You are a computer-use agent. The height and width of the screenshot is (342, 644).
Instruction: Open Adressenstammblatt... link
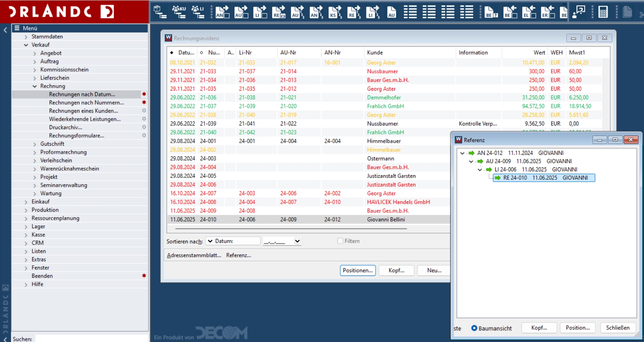(x=194, y=255)
